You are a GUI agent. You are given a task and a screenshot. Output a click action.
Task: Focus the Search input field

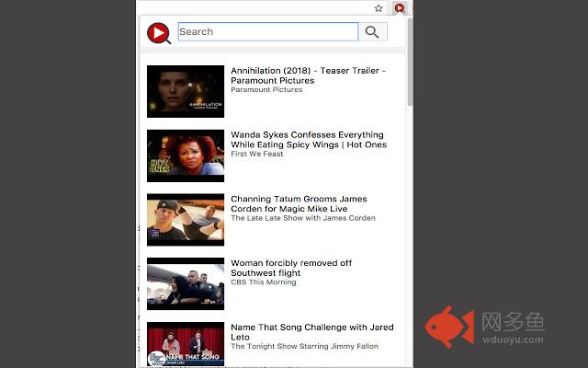coord(268,31)
